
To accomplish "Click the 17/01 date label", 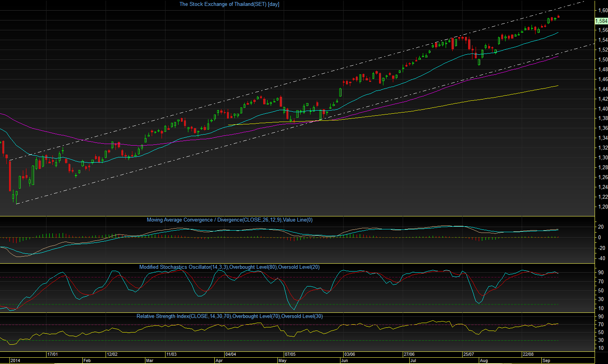I will point(52,355).
